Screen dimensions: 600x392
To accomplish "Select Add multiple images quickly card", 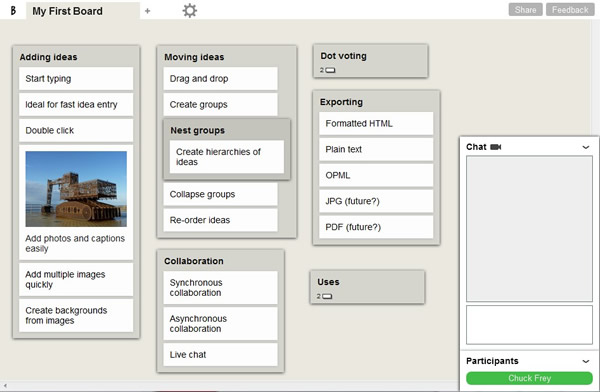I will [76, 279].
